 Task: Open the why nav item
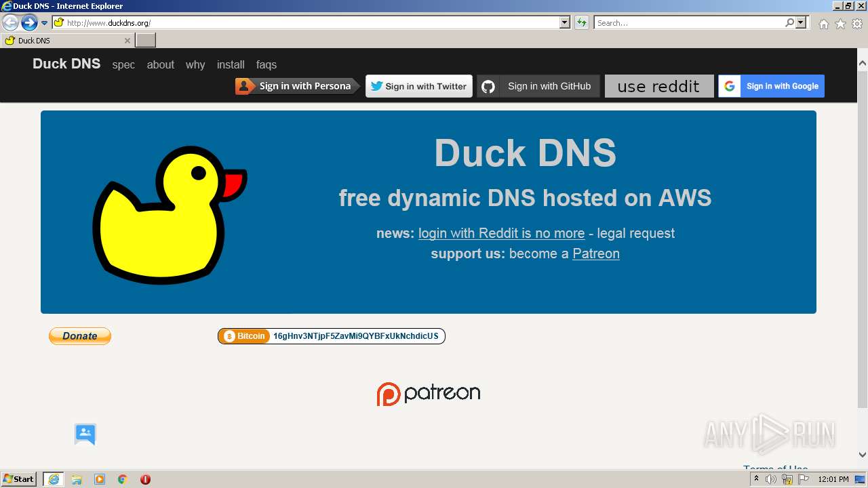click(x=195, y=65)
